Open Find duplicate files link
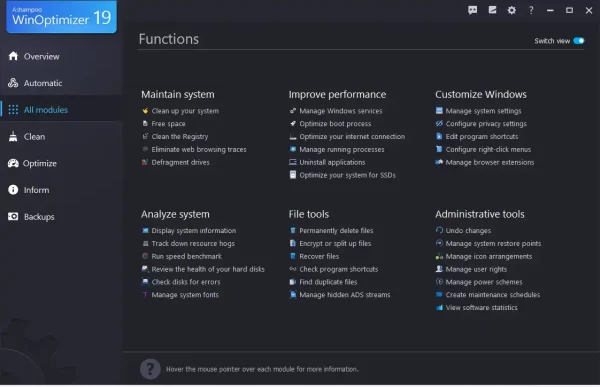Viewport: 600px width, 387px height. click(x=328, y=282)
